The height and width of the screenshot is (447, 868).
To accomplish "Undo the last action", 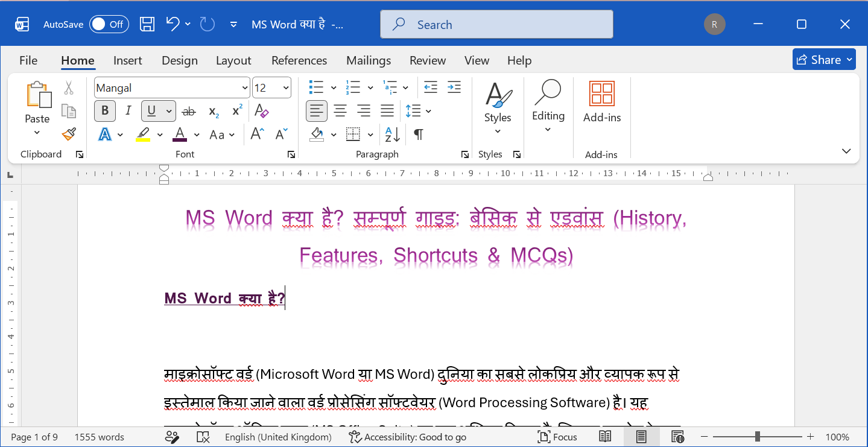I will (x=173, y=24).
